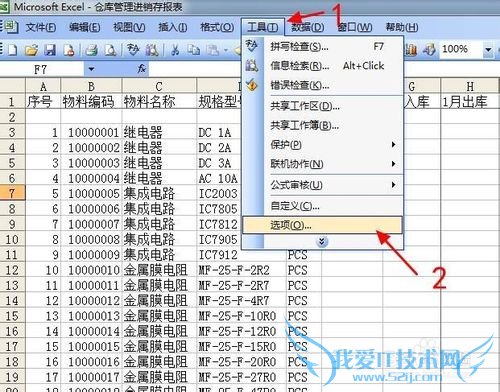
Task: Open the 数据(D) menu
Action: 307,27
